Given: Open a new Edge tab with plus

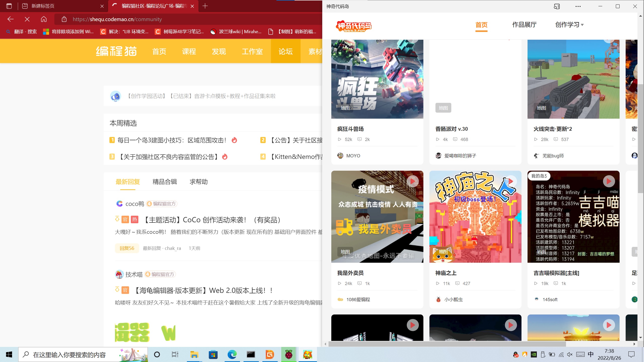Looking at the screenshot, I should pyautogui.click(x=205, y=6).
